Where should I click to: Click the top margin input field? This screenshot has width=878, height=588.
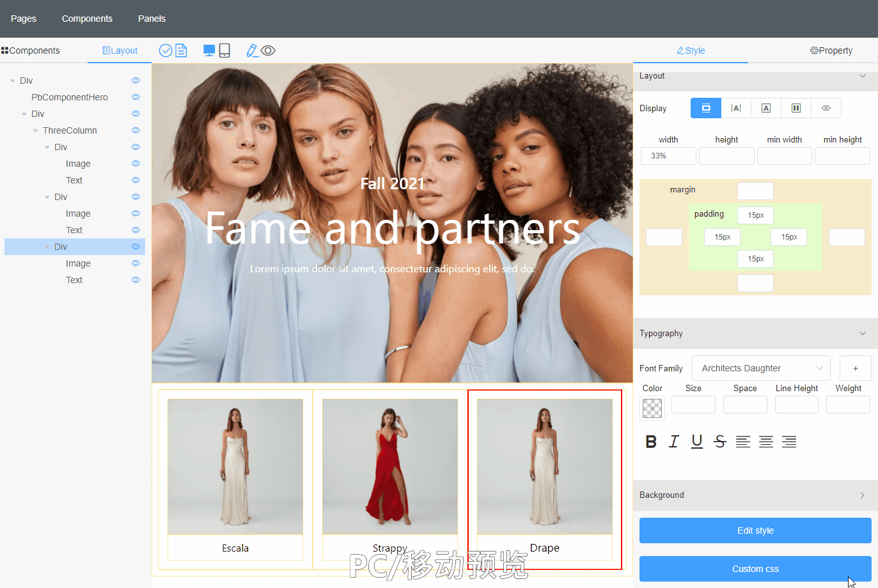(x=755, y=191)
